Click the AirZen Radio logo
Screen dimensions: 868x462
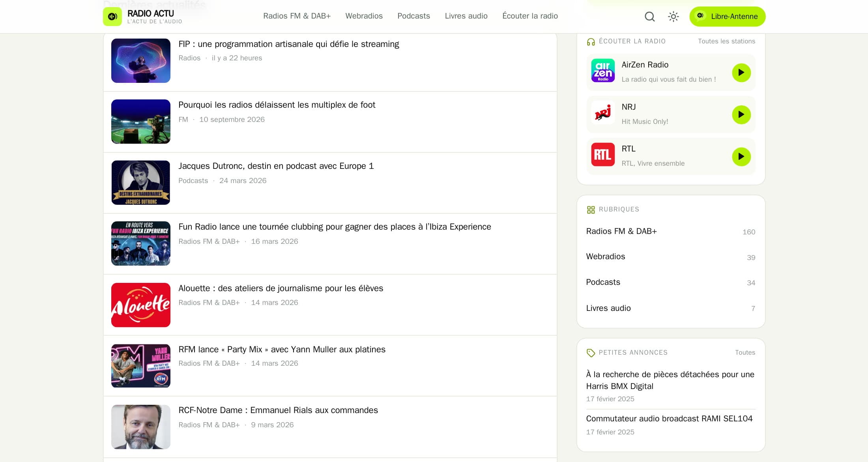[x=603, y=71]
